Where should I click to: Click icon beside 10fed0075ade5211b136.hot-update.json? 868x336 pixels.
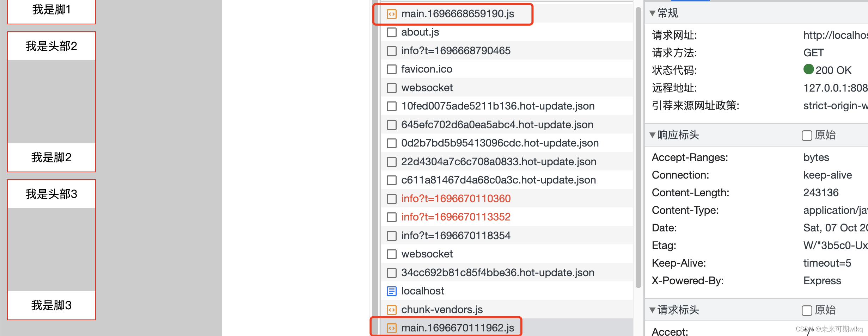pyautogui.click(x=392, y=106)
